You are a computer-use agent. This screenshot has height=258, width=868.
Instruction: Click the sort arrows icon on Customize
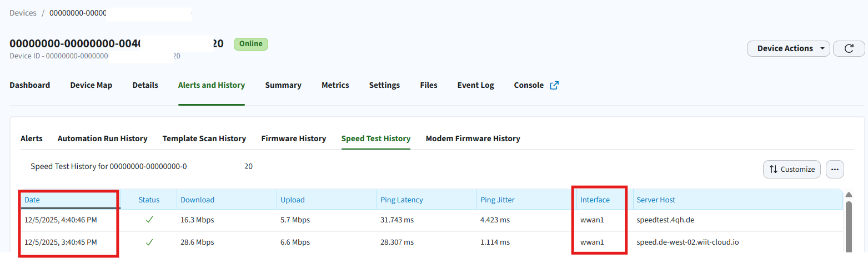(x=773, y=170)
